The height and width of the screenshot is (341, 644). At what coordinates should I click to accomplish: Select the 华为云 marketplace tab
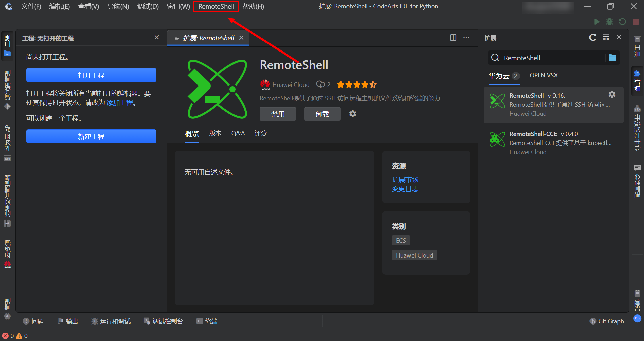tap(504, 76)
